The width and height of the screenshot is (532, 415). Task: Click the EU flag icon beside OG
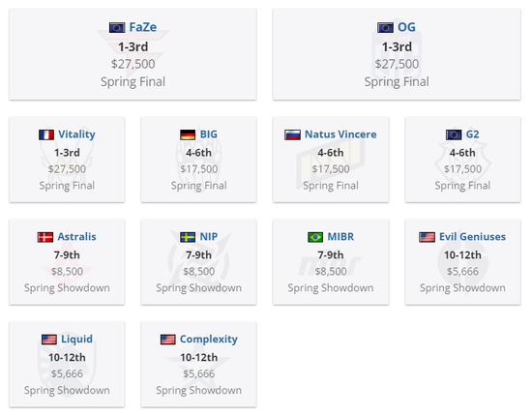(x=385, y=27)
